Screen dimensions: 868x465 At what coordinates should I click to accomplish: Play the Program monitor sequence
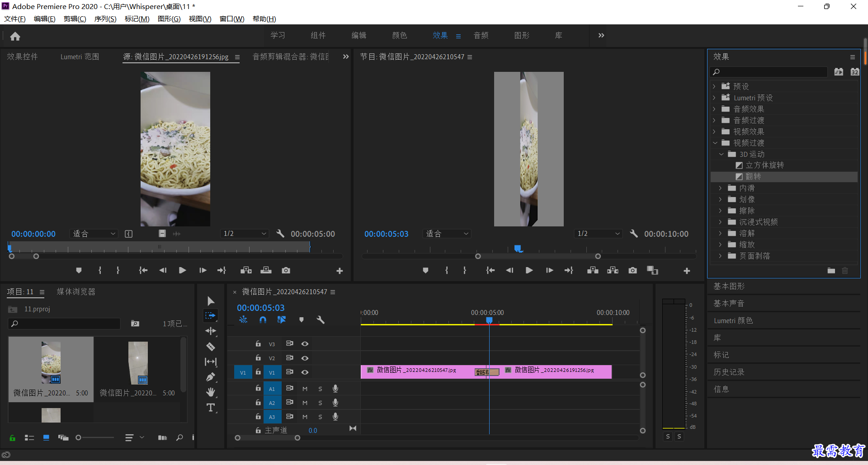(x=529, y=270)
